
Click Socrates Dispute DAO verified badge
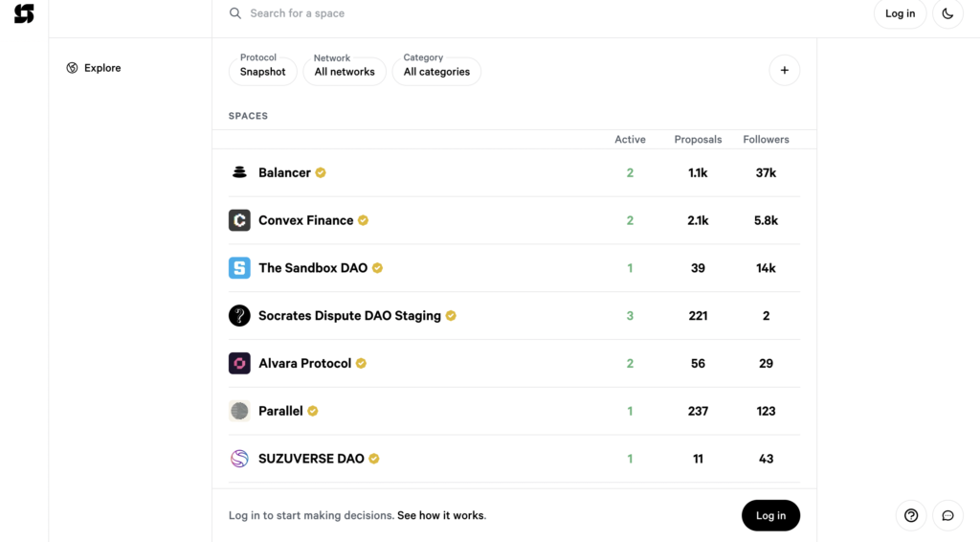coord(452,316)
